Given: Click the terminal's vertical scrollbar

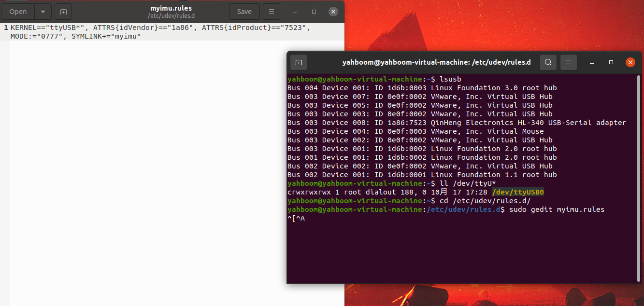Looking at the screenshot, I should [639, 178].
